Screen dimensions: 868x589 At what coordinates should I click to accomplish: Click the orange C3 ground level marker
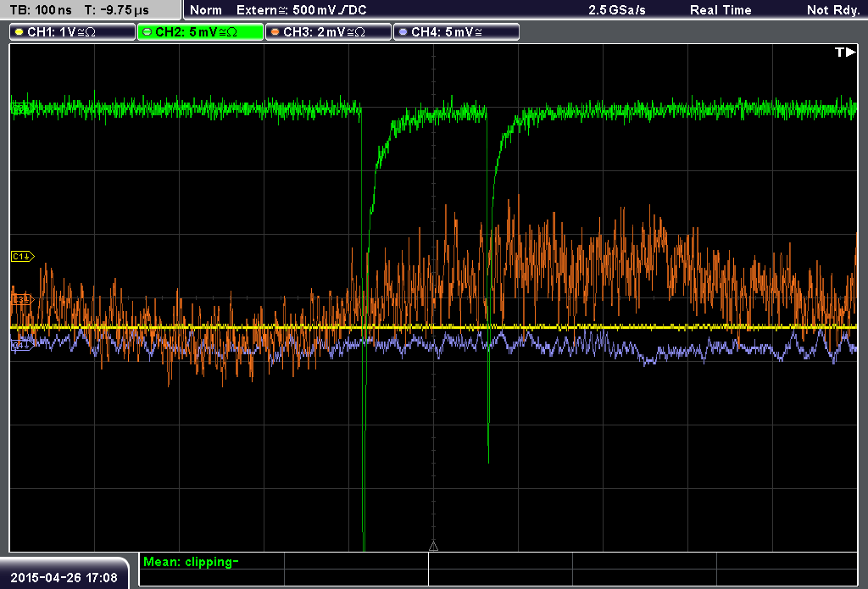(23, 299)
